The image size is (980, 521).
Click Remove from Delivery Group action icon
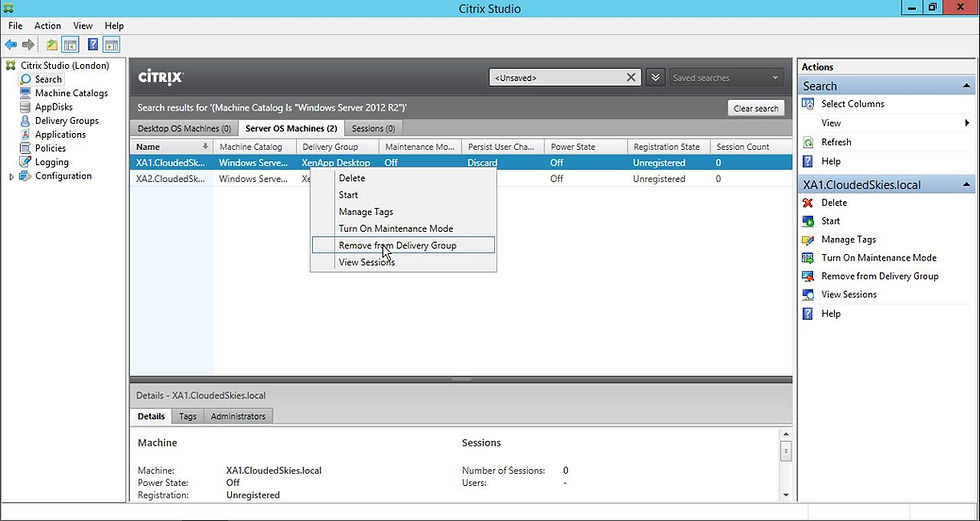(808, 276)
